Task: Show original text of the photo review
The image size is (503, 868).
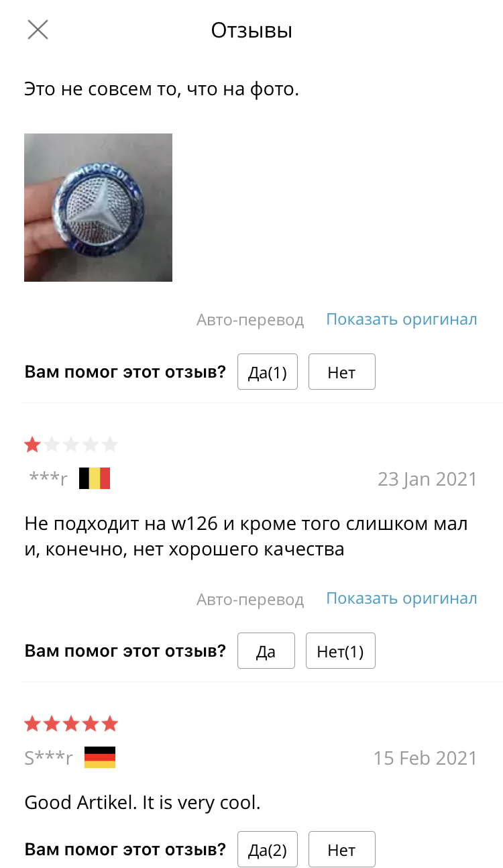Action: [402, 319]
